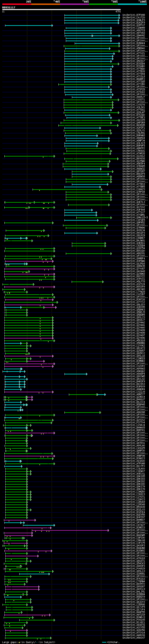Select hit label UniRef100_A1CUV5
This screenshot has height=644, width=149.
(x=133, y=120)
